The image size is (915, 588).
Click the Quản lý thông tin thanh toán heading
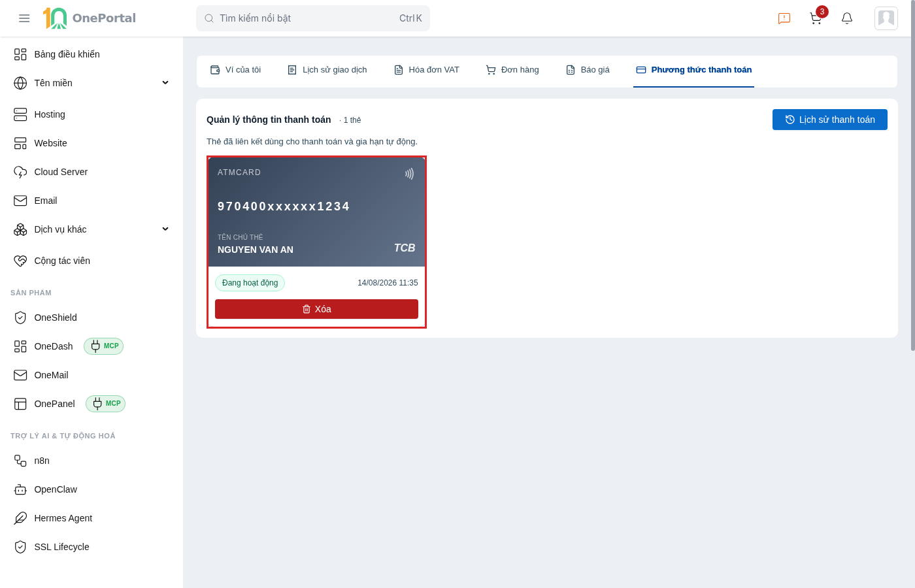269,120
